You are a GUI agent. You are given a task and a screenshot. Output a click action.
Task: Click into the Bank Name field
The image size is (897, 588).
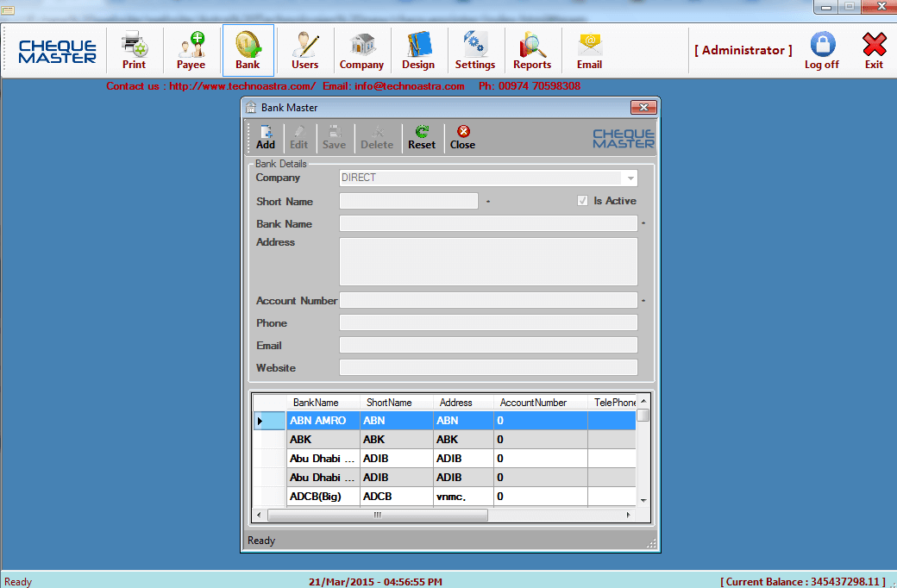[x=487, y=224]
